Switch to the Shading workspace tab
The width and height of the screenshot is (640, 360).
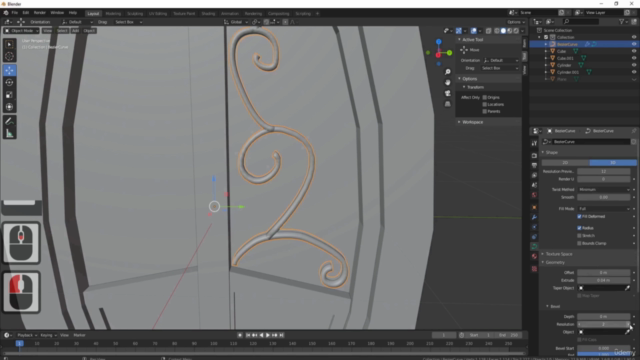(x=208, y=13)
